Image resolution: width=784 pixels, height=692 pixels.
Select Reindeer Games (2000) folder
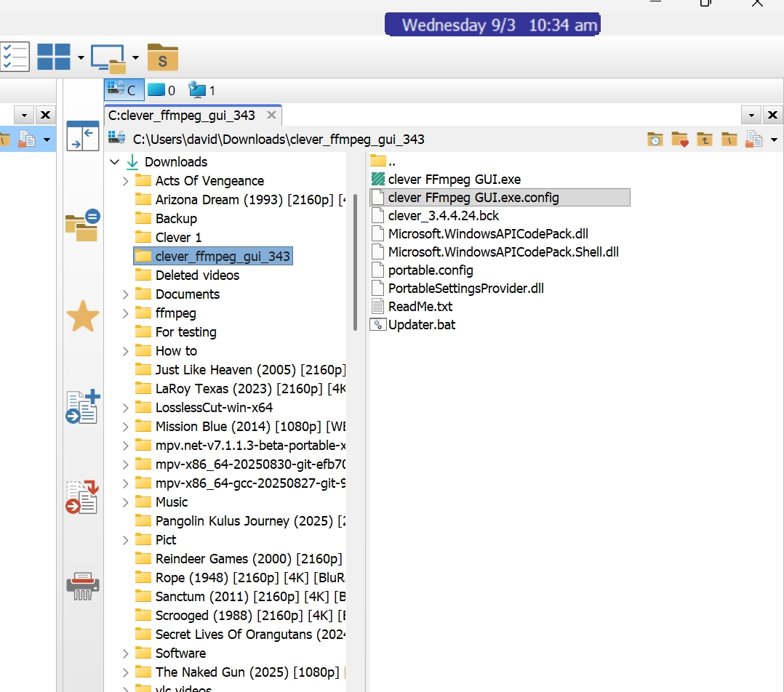tap(239, 558)
